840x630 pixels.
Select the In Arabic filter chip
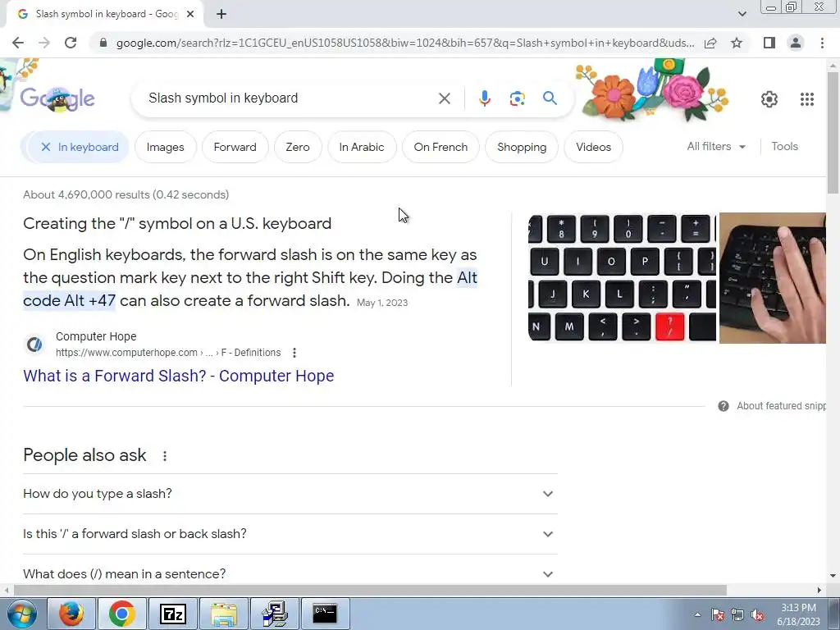click(362, 147)
